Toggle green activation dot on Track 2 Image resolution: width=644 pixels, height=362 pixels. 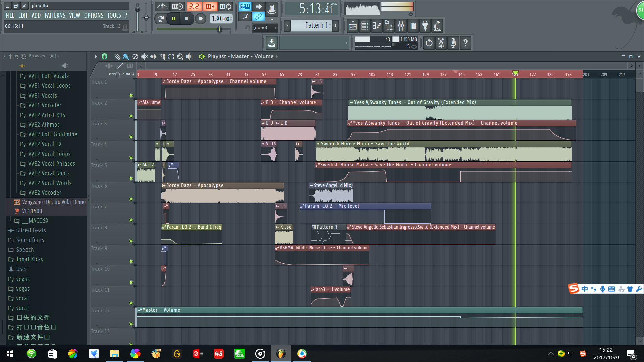pos(131,114)
